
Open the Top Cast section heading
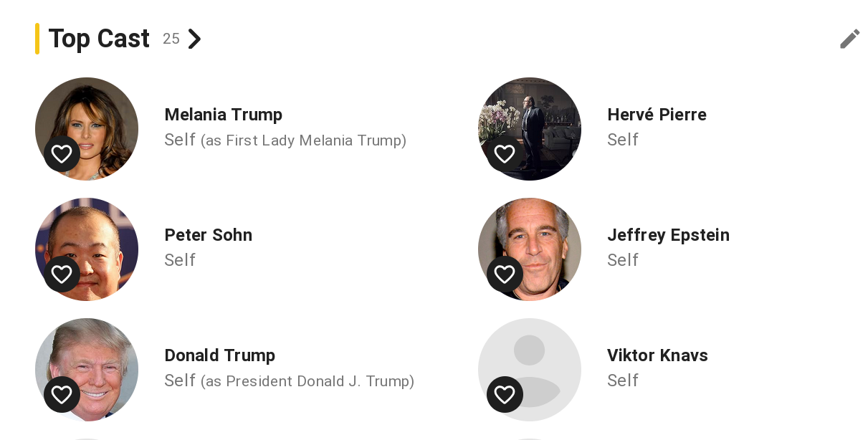click(99, 39)
